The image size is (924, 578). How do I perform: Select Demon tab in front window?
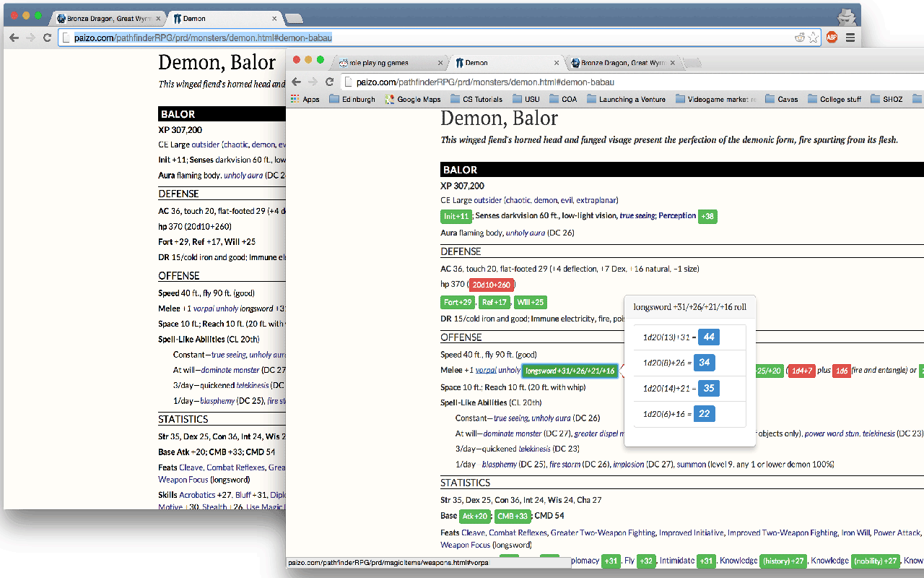coord(505,63)
